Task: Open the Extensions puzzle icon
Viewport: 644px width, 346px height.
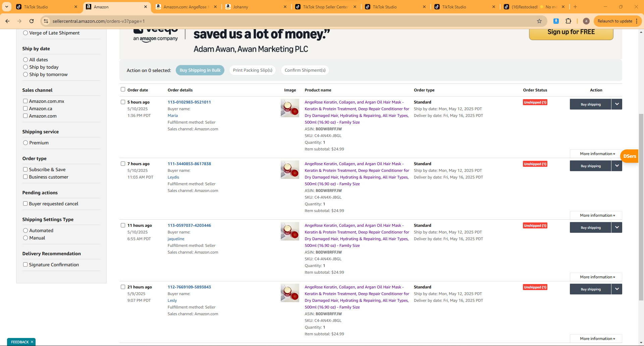Action: [x=568, y=21]
